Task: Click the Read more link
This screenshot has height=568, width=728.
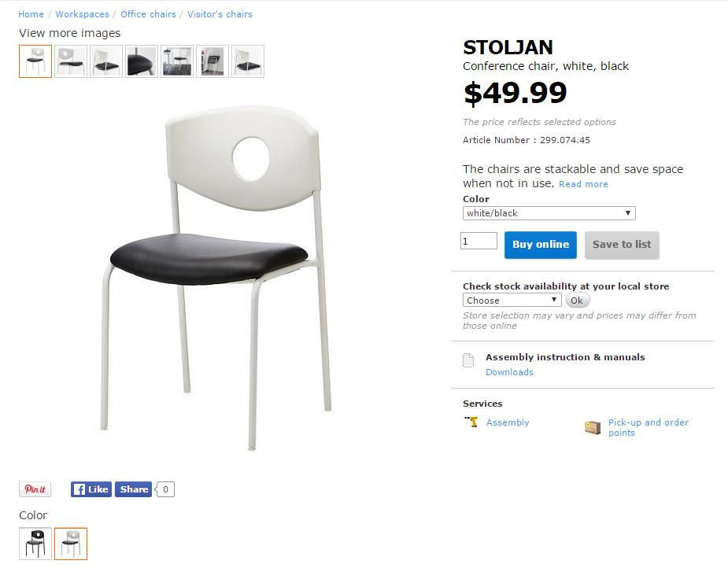Action: (583, 184)
